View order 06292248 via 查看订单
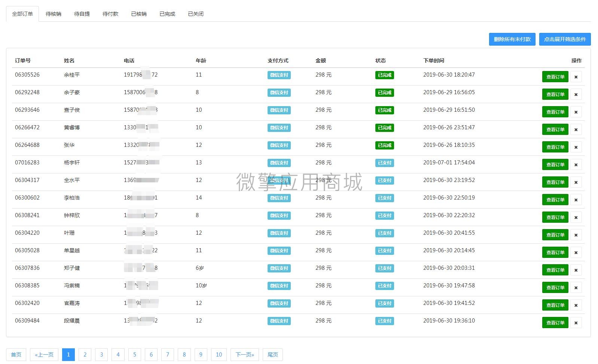This screenshot has height=364, width=598. click(555, 94)
